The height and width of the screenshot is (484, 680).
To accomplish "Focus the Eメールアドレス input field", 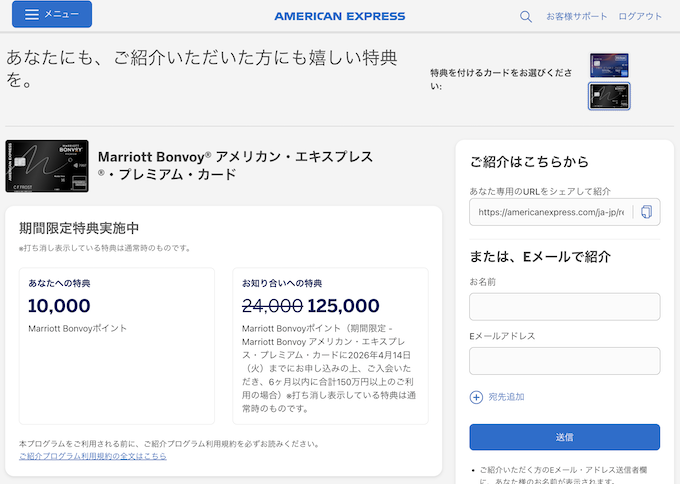I will [564, 360].
